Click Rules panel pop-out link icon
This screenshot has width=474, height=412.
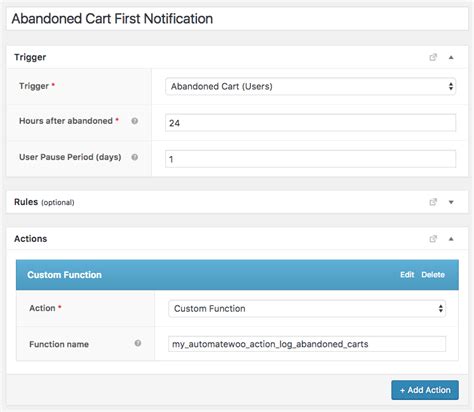433,202
